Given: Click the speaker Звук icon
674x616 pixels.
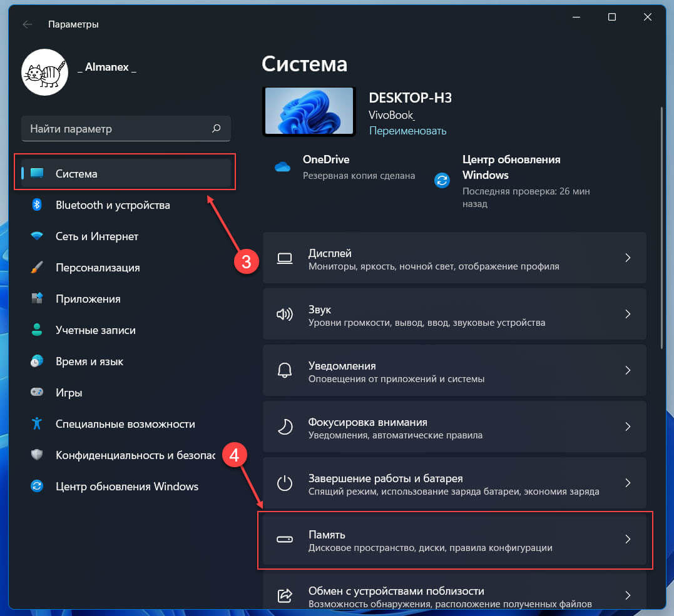Looking at the screenshot, I should (285, 315).
